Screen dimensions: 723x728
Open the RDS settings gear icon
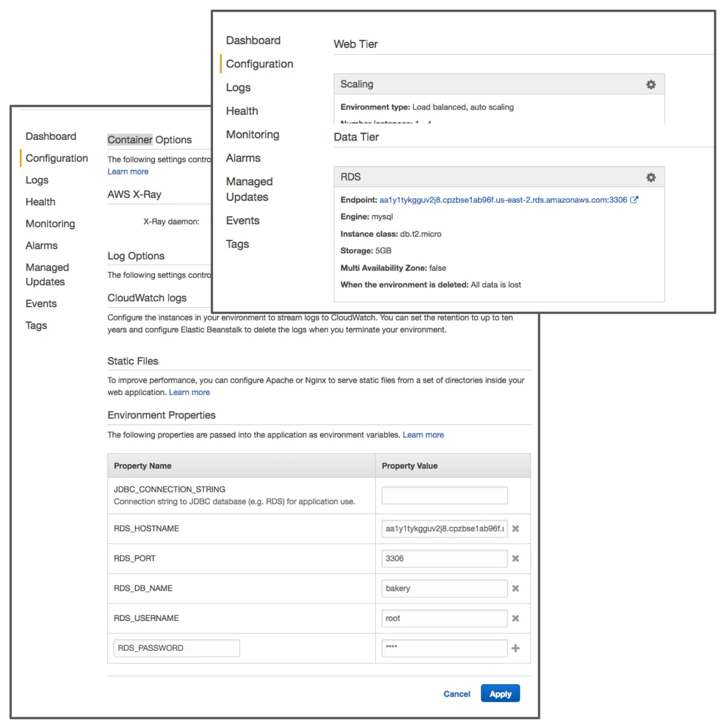[x=650, y=177]
